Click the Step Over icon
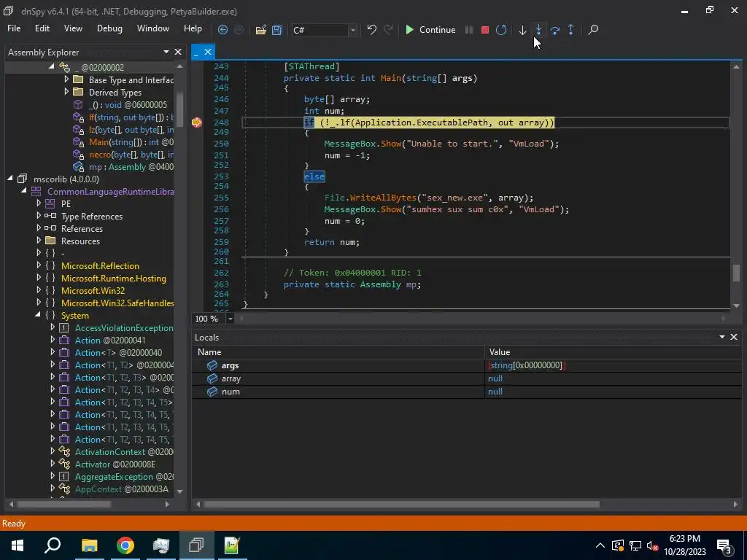Viewport: 747px width, 560px height. coord(555,30)
